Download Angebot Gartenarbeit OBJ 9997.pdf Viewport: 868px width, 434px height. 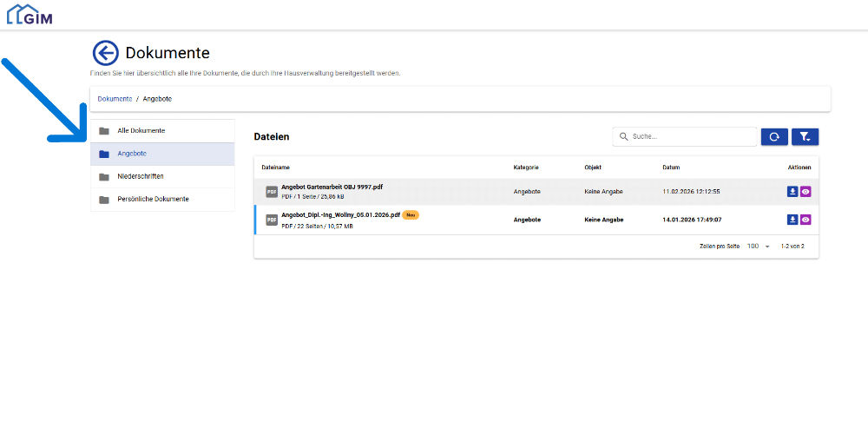[792, 192]
